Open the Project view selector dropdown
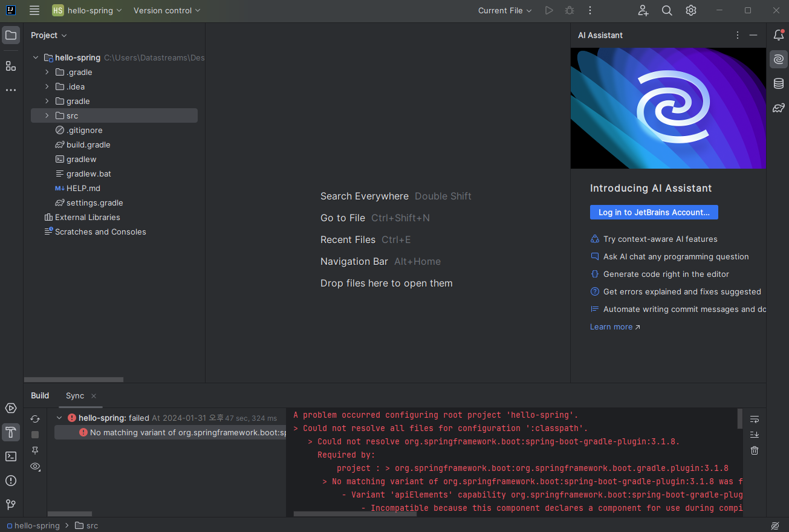Image resolution: width=789 pixels, height=532 pixels. click(x=49, y=35)
